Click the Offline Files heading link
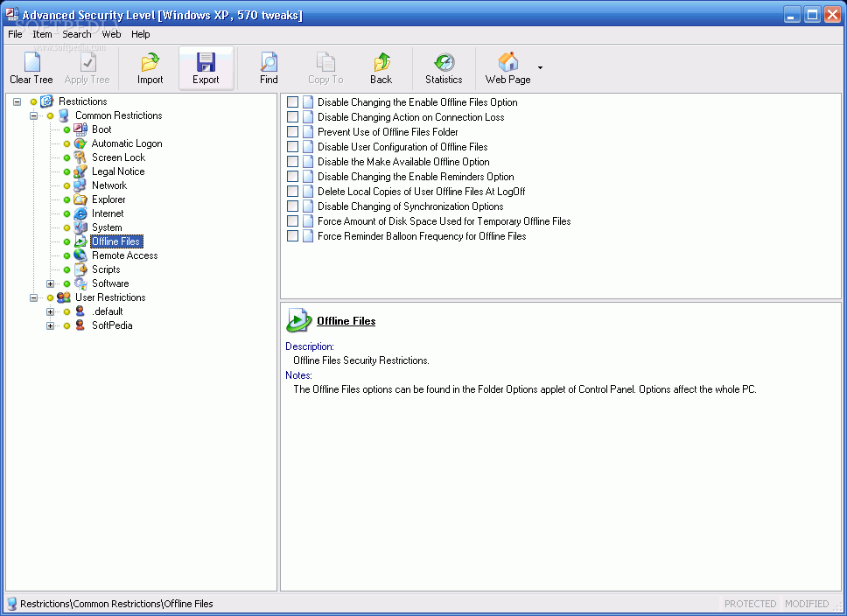Image resolution: width=847 pixels, height=616 pixels. click(346, 321)
